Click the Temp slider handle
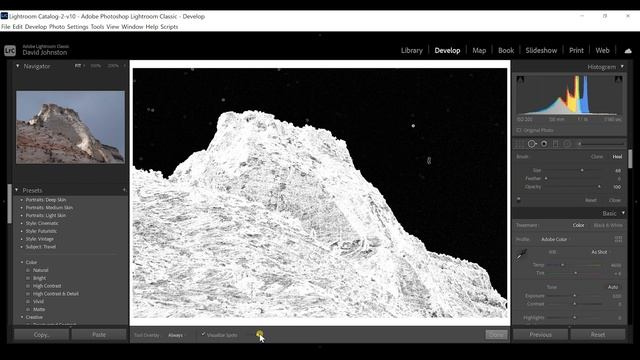The width and height of the screenshot is (640, 360). tap(562, 265)
